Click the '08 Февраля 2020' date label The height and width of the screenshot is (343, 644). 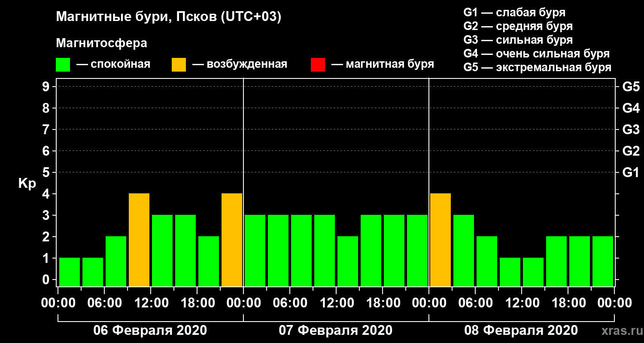[x=521, y=330]
